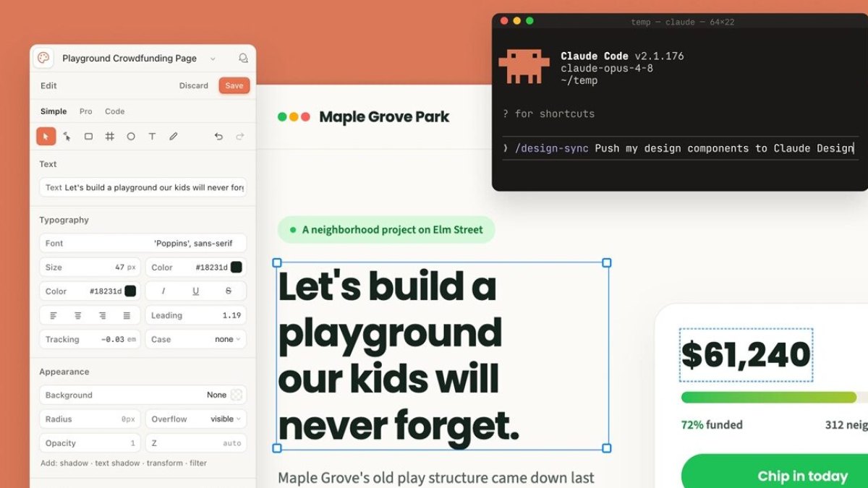
Task: Add a filter effect link
Action: pos(198,463)
